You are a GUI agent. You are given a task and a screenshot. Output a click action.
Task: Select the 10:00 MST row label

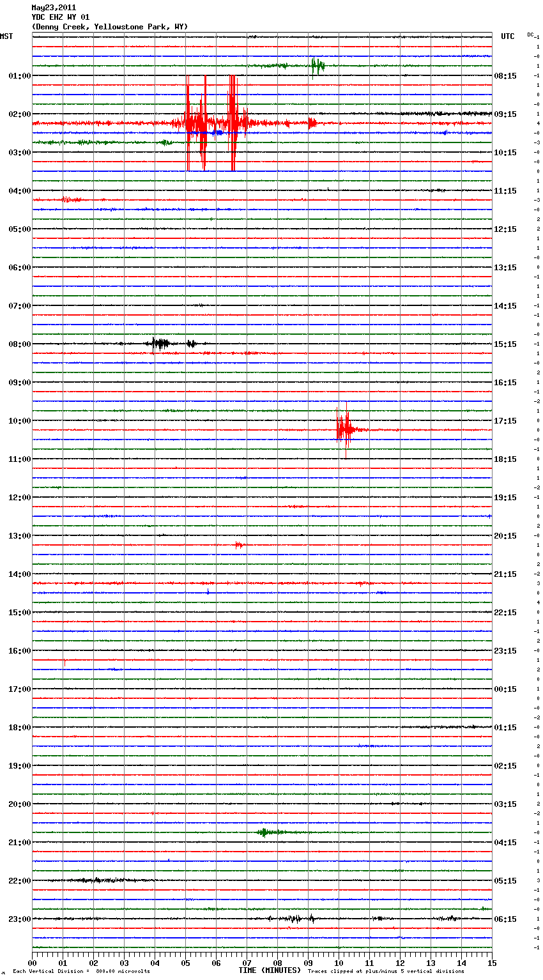click(x=20, y=421)
